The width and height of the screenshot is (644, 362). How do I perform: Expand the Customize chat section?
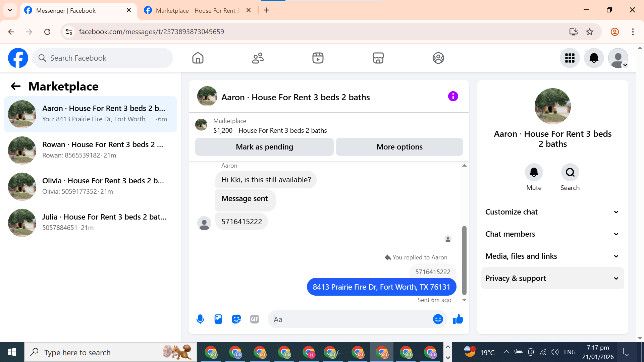click(552, 212)
